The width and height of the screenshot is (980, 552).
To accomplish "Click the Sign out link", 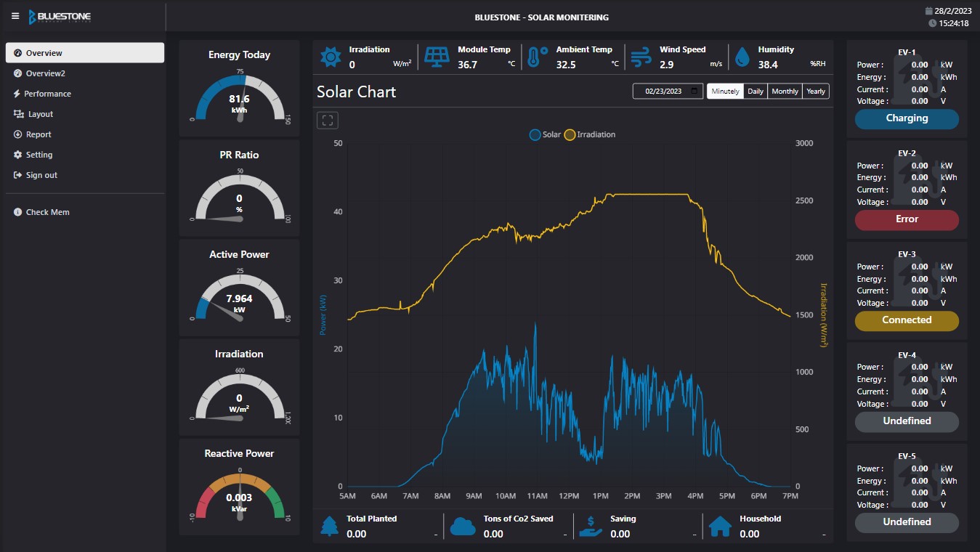I will tap(41, 175).
